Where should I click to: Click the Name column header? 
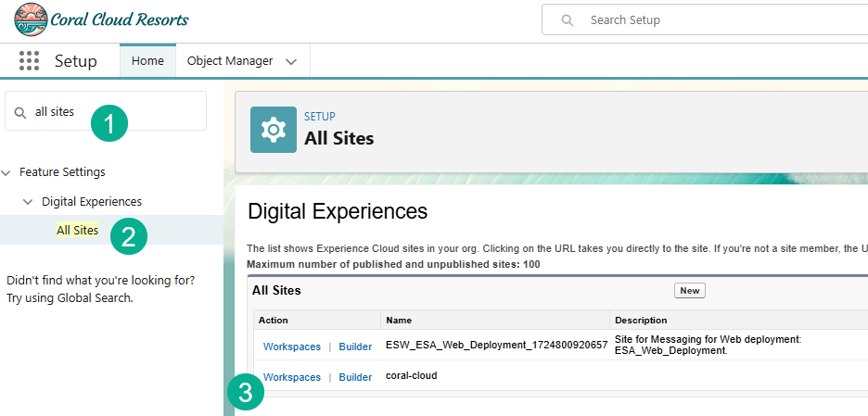point(399,321)
